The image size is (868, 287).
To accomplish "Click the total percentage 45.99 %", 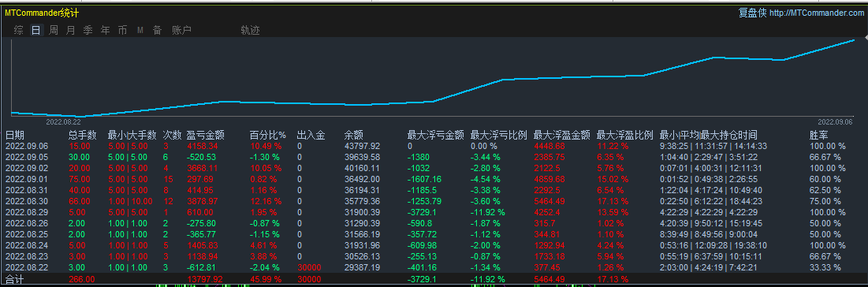I will click(x=266, y=278).
